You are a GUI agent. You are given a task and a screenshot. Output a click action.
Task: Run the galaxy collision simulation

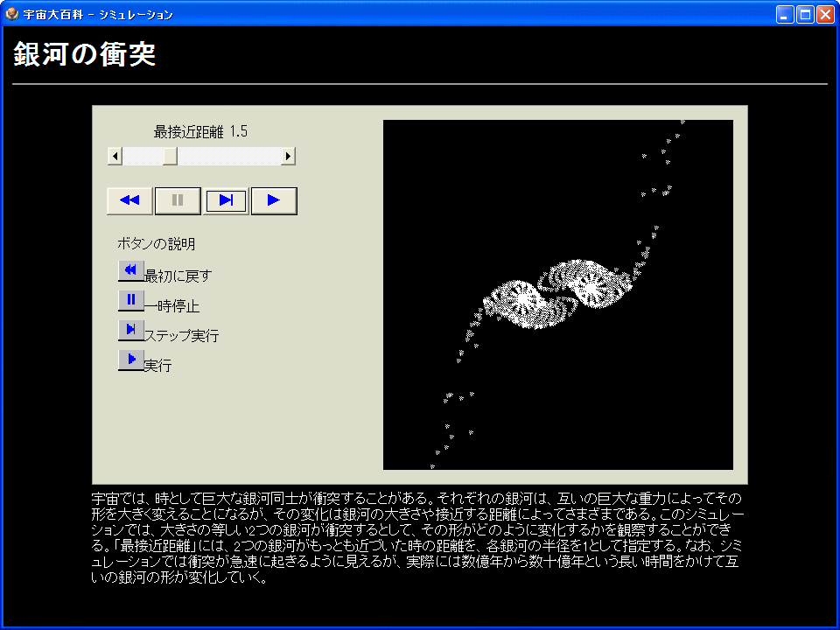tap(274, 201)
